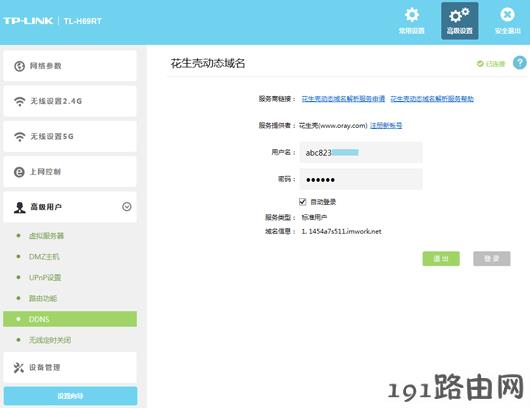Select 路由功能 submenu item

43,298
